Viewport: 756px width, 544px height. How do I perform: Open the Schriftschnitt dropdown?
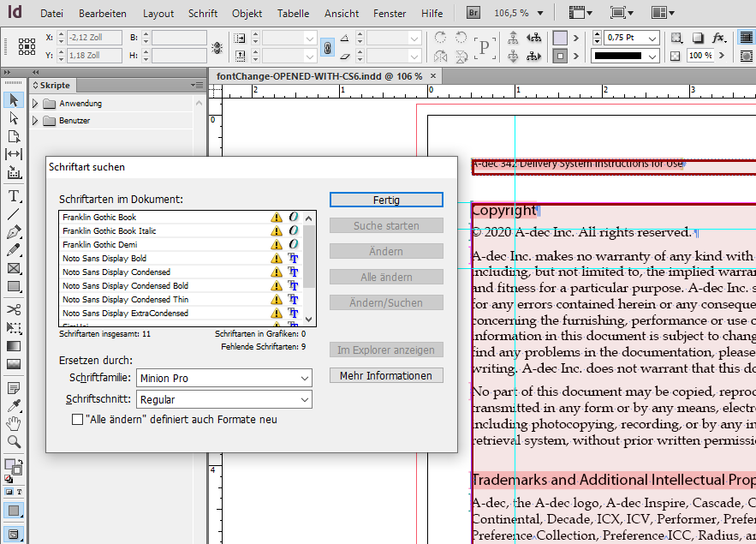305,400
